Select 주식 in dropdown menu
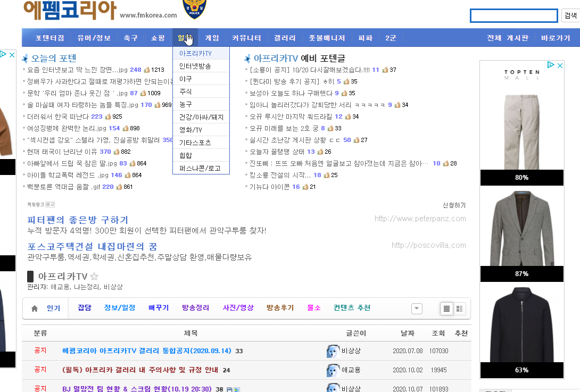 pos(201,91)
